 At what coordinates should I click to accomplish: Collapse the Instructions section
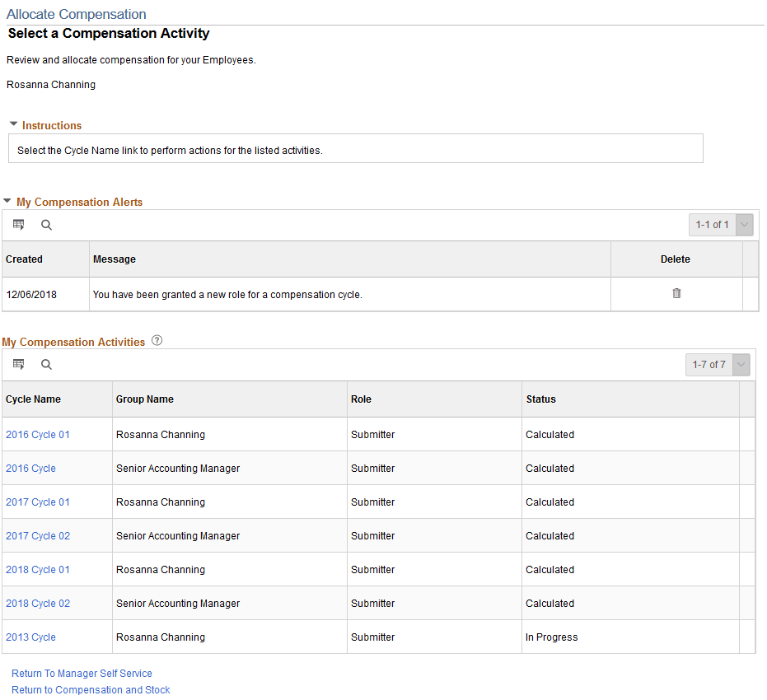tap(13, 124)
